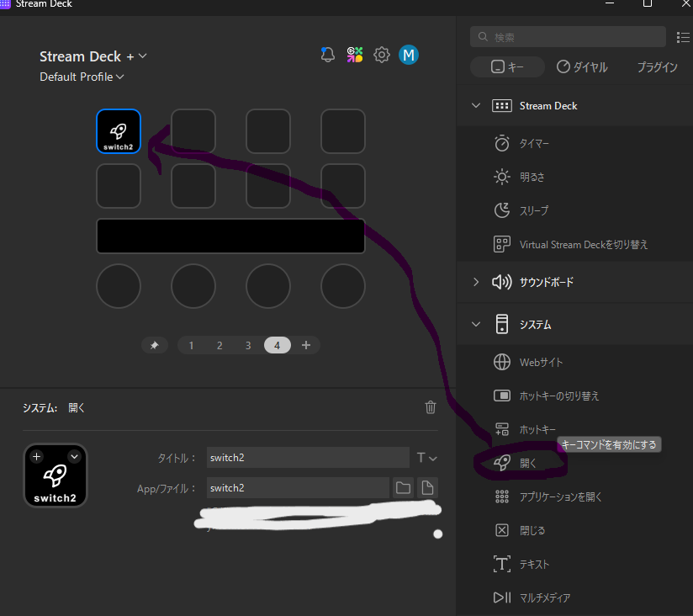This screenshot has height=616, width=693.
Task: Browse folder for App/File
Action: pos(403,488)
